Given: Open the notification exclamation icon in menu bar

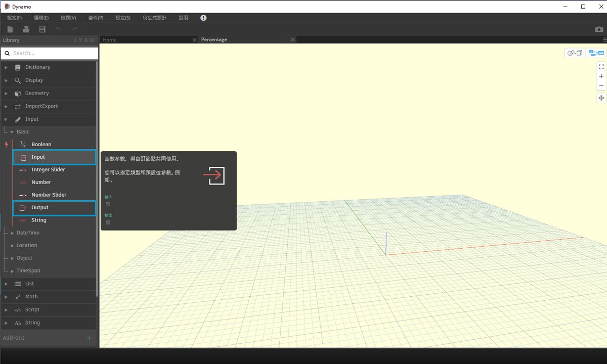Looking at the screenshot, I should coord(203,18).
